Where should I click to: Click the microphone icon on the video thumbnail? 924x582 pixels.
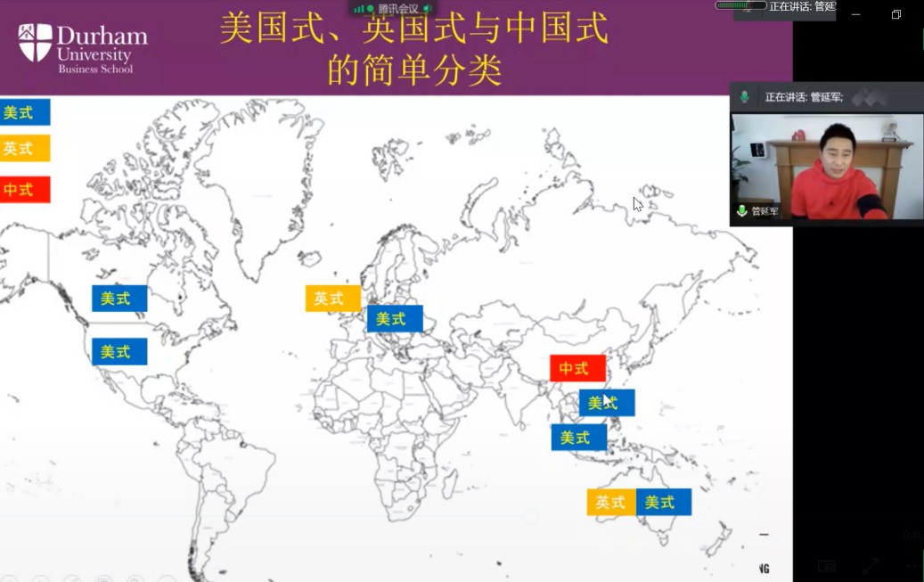tap(741, 211)
